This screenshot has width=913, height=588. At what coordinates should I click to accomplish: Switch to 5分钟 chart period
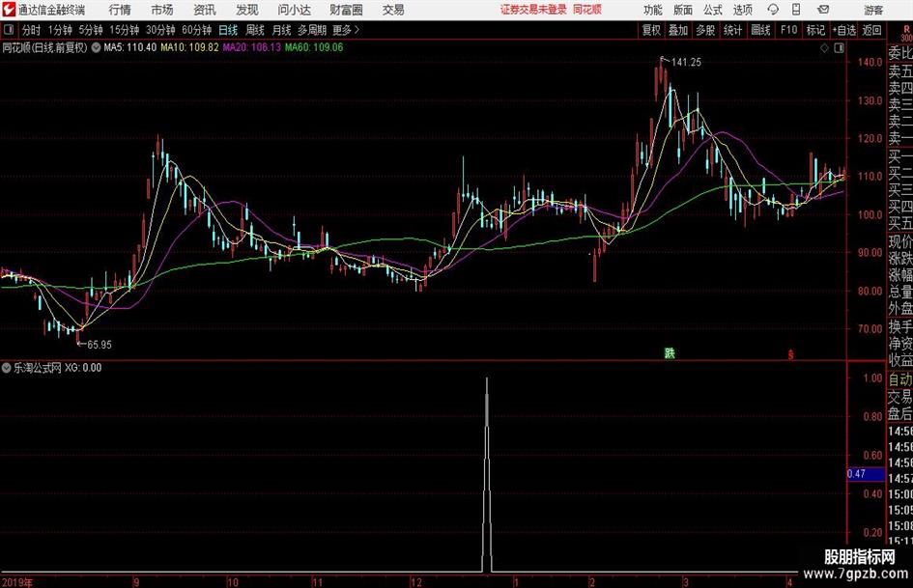[x=90, y=30]
